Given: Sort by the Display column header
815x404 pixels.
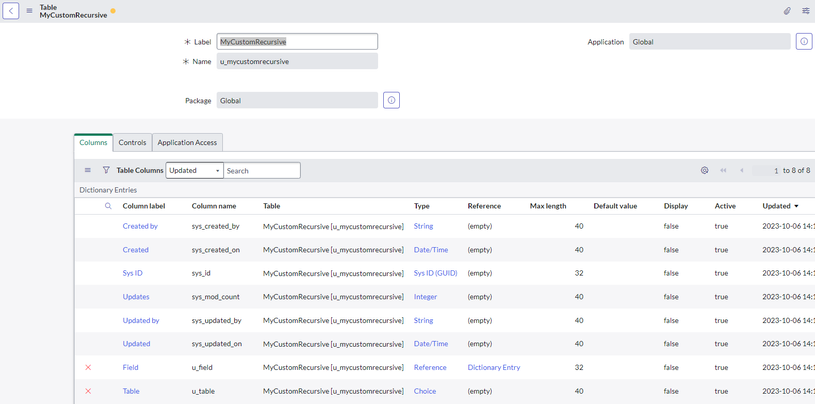Looking at the screenshot, I should click(676, 206).
